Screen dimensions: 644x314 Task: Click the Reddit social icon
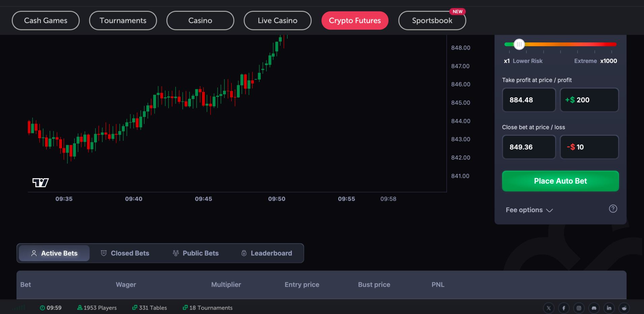(x=624, y=308)
